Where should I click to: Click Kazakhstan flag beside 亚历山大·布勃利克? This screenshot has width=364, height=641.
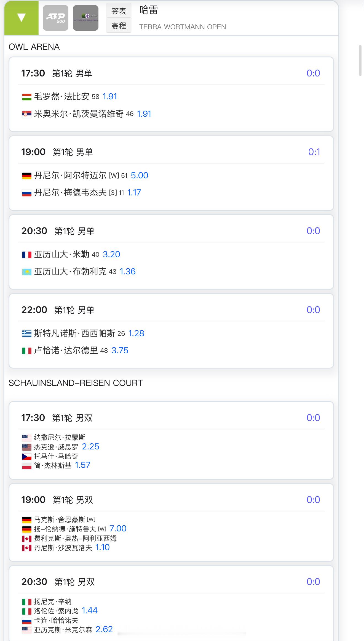click(x=27, y=272)
